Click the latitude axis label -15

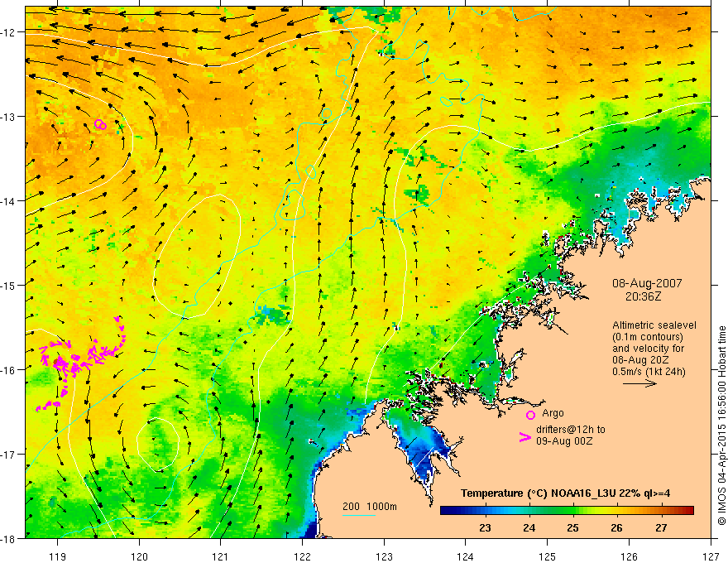pyautogui.click(x=9, y=285)
